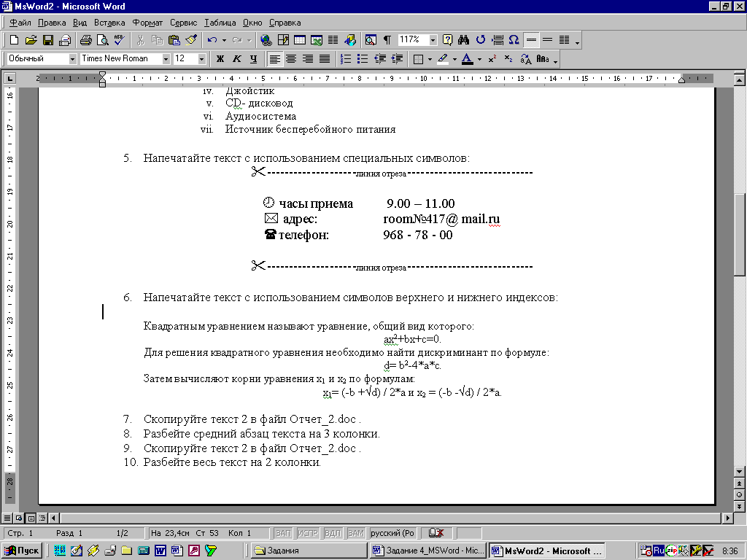The image size is (747, 560).
Task: Open an existing file with folder icon
Action: coord(31,41)
